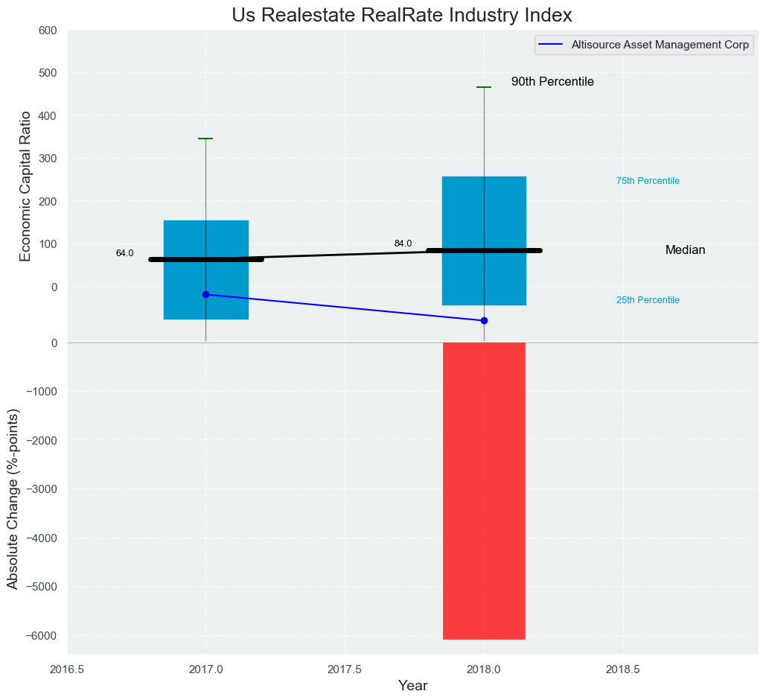Click the 84.0 median value label
Screen dimensions: 766x700
click(403, 244)
